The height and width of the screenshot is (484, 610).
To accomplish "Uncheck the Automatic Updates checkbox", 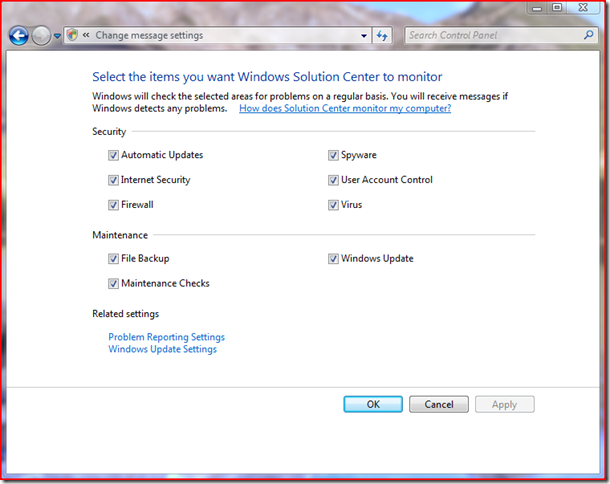I will [x=113, y=155].
